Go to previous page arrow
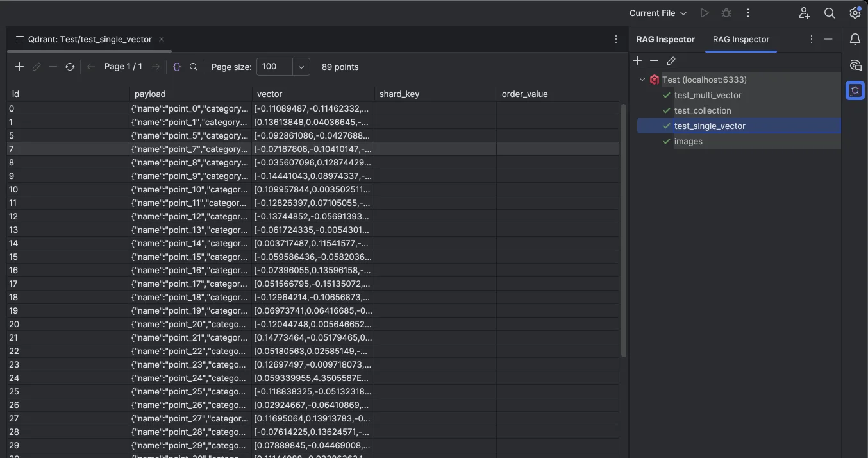This screenshot has height=458, width=868. pyautogui.click(x=91, y=67)
